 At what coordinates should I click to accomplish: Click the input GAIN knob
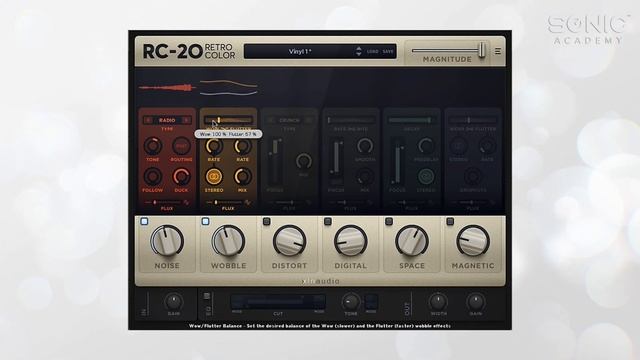tap(174, 302)
